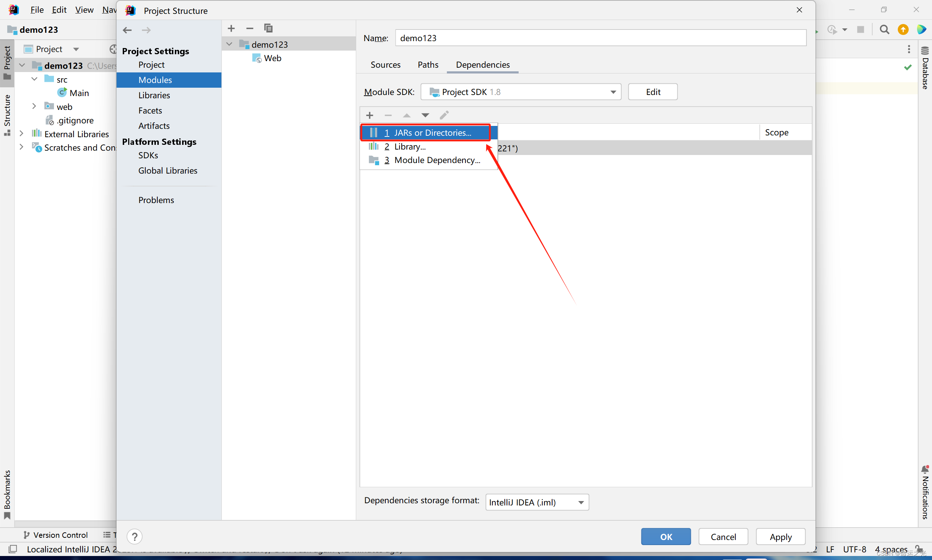The width and height of the screenshot is (932, 560).
Task: Click the OK button to confirm
Action: [x=665, y=536]
